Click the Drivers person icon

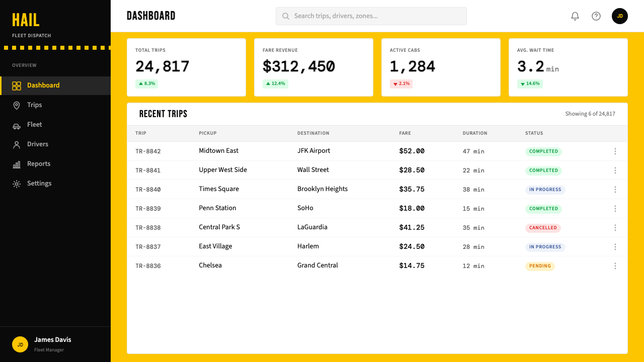(17, 144)
